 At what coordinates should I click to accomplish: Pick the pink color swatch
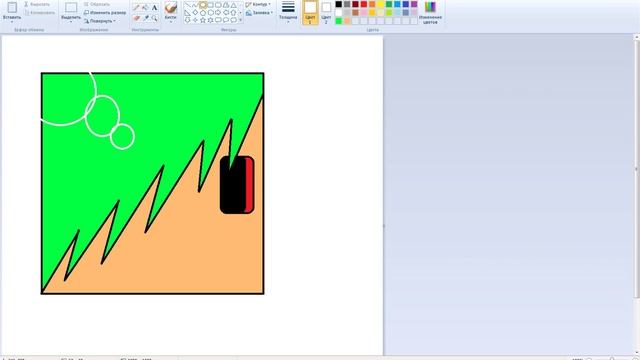point(364,13)
